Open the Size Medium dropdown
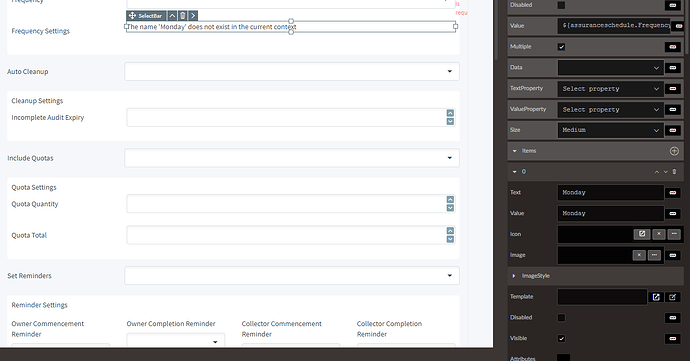Viewport: 690px width, 361px height. (x=610, y=130)
